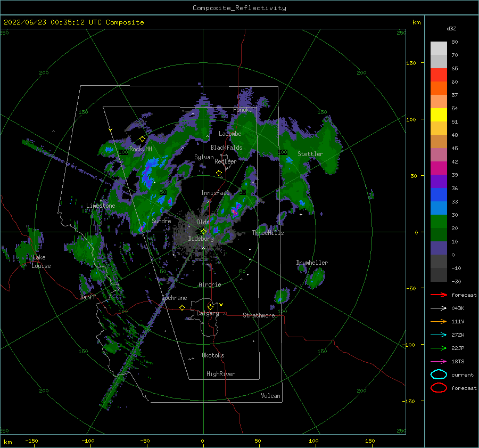Screen dimensions: 479x448
Task: Click the Stettler label
Action: pyautogui.click(x=310, y=154)
